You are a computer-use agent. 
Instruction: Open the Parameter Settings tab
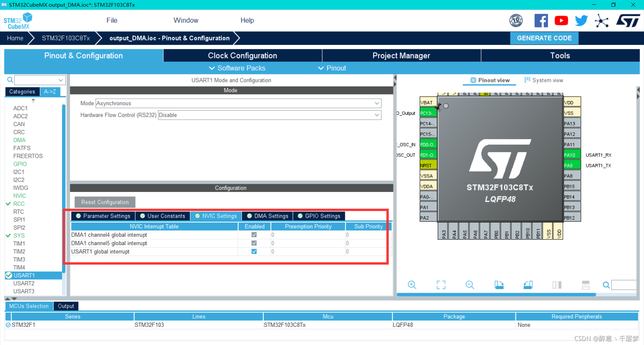(103, 216)
